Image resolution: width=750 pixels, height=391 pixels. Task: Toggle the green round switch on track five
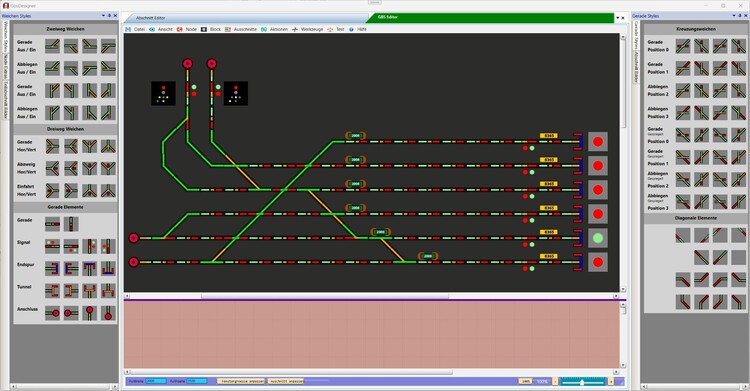[598, 238]
